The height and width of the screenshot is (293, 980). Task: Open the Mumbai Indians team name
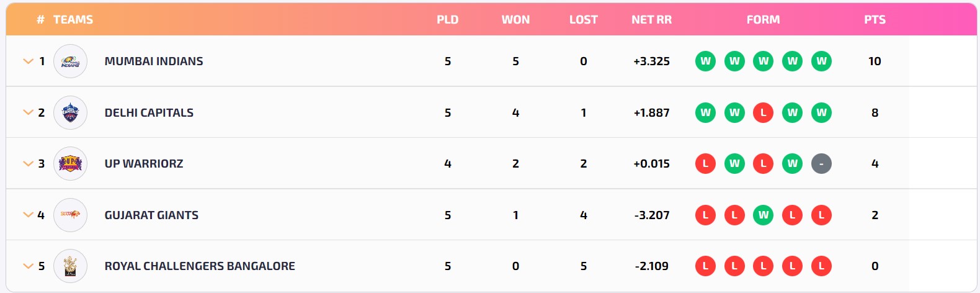(x=154, y=61)
